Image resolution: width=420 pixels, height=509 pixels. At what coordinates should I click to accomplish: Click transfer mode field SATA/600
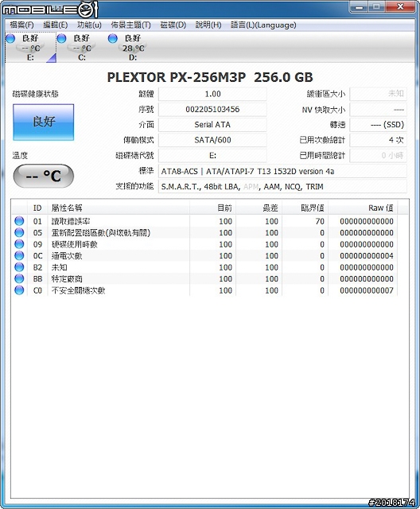[x=212, y=140]
